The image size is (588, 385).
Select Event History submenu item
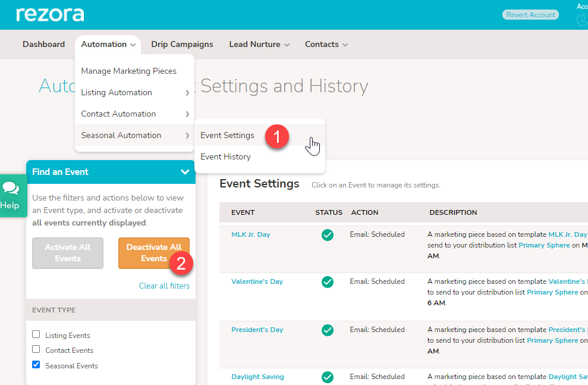pyautogui.click(x=225, y=157)
